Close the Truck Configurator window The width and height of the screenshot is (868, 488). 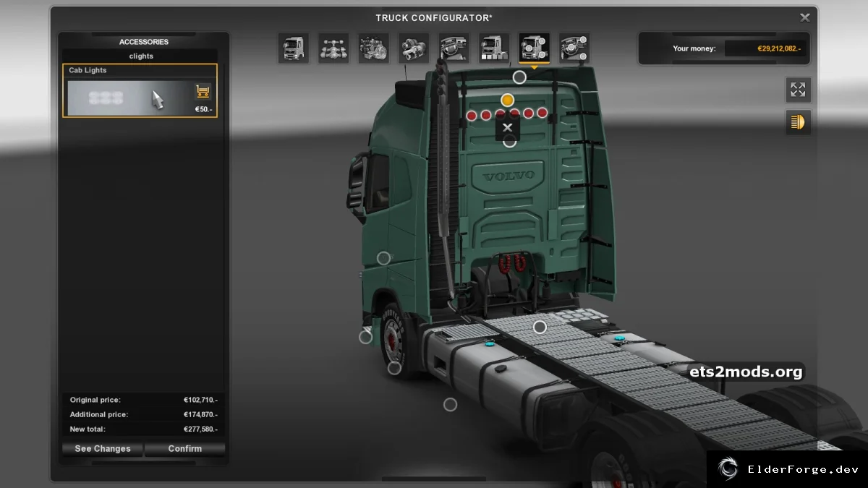pyautogui.click(x=804, y=17)
